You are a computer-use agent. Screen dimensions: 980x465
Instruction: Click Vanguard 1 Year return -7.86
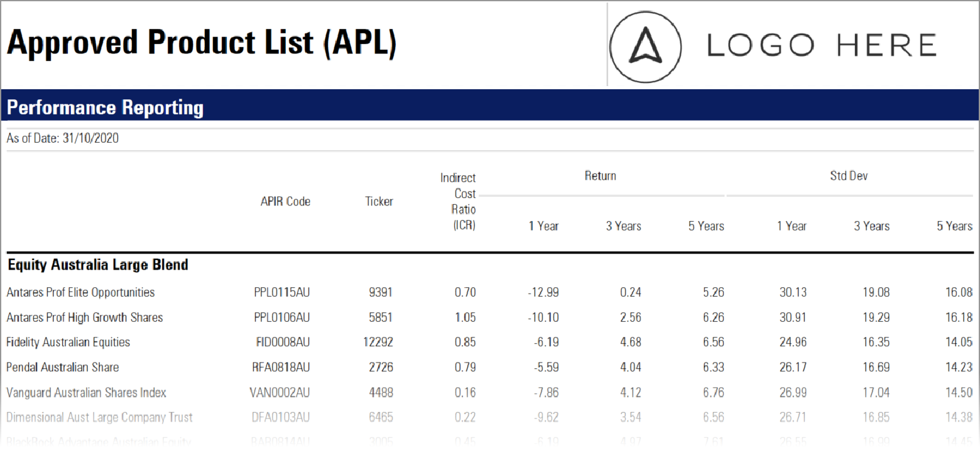pos(545,393)
